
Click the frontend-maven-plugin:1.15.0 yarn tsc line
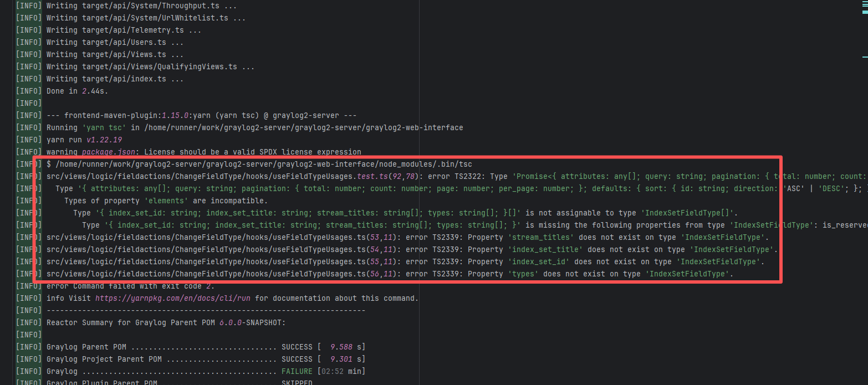pos(201,115)
